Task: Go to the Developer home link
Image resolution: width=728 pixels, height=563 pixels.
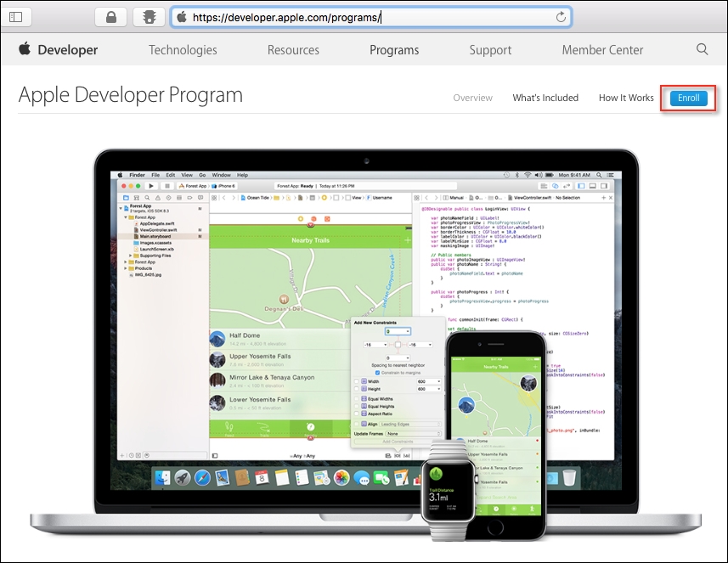Action: 68,49
